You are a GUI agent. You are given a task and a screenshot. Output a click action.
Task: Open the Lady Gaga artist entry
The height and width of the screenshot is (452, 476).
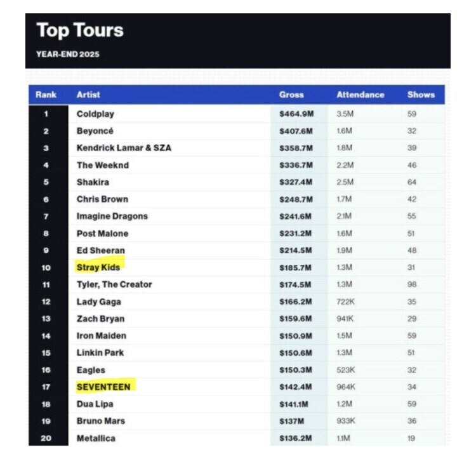(x=98, y=302)
